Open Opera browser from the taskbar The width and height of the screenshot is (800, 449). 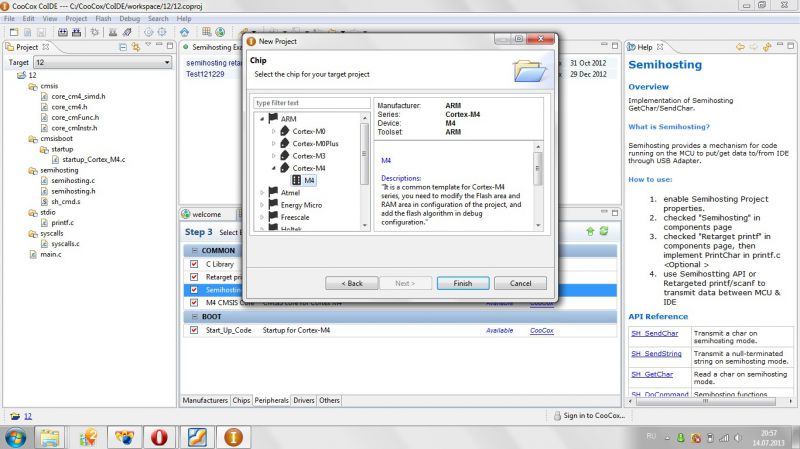tap(160, 437)
